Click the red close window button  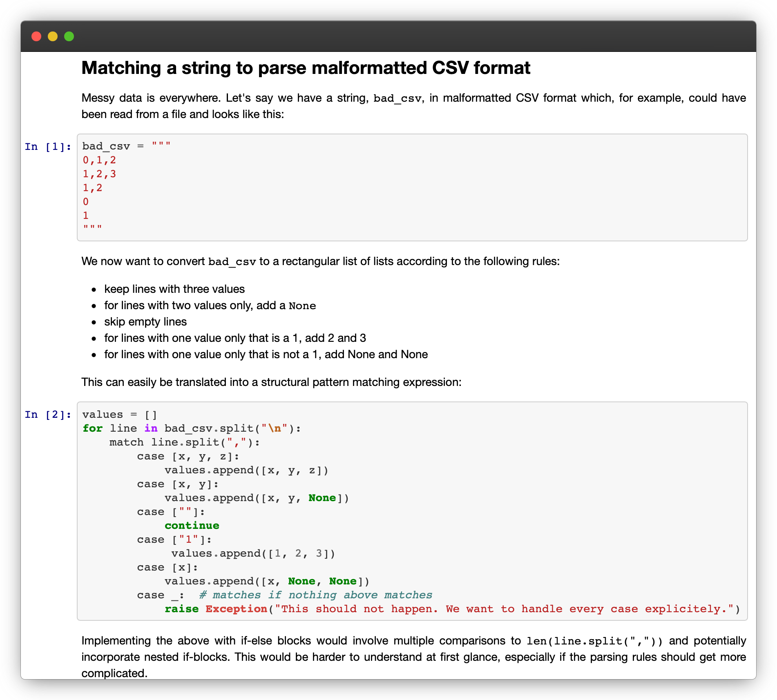(36, 36)
